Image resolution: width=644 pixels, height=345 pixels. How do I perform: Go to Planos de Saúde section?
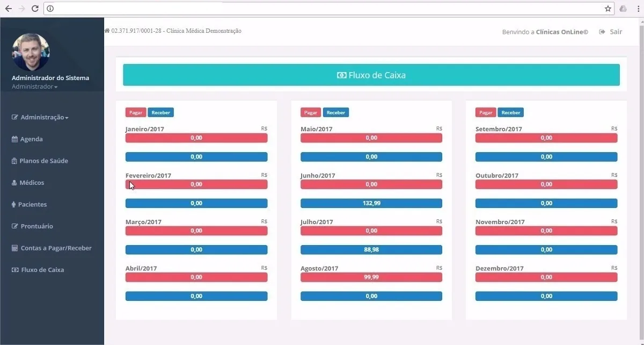click(x=40, y=161)
